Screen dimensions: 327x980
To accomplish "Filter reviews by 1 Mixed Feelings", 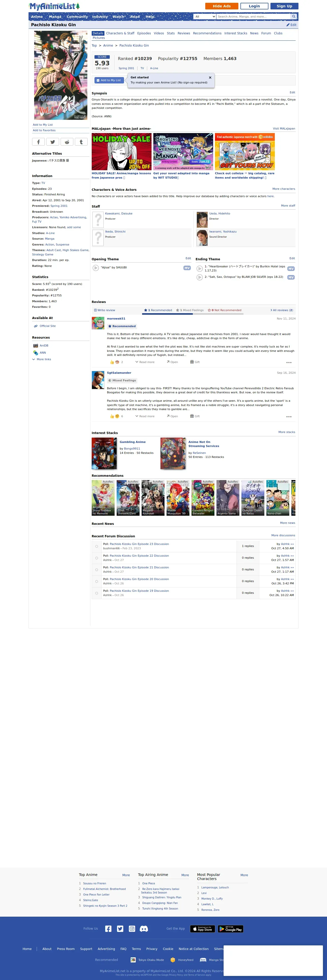I will (x=189, y=310).
